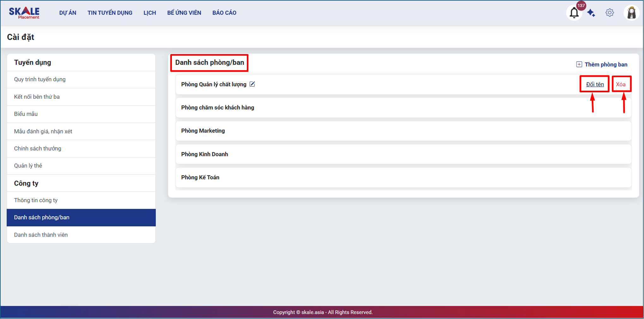644x319 pixels.
Task: Open Danh sách thành viên page
Action: pyautogui.click(x=41, y=235)
